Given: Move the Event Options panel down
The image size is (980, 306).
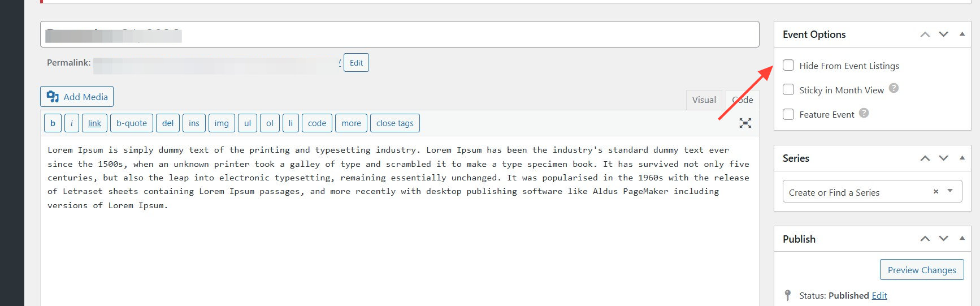Looking at the screenshot, I should pos(943,35).
